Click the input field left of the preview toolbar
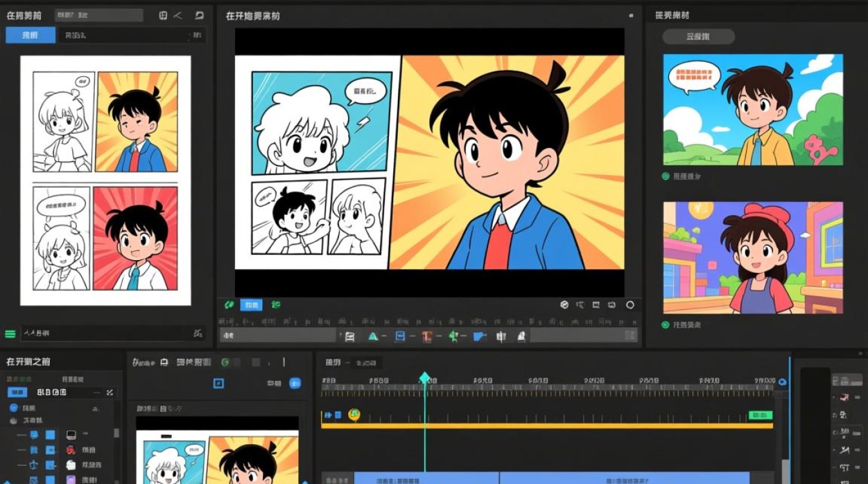 click(x=278, y=336)
